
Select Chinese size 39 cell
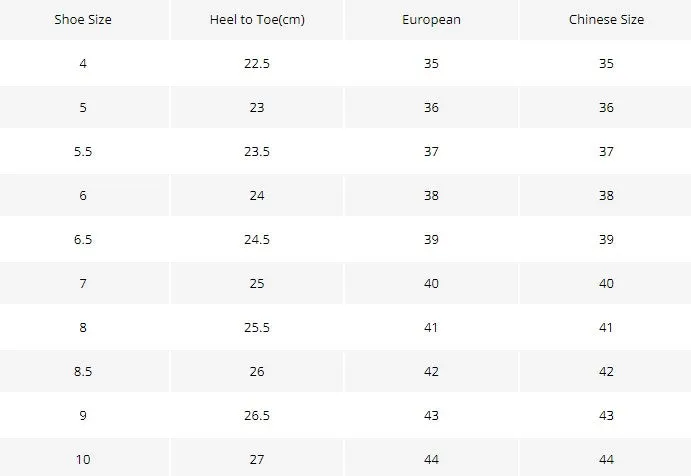606,239
